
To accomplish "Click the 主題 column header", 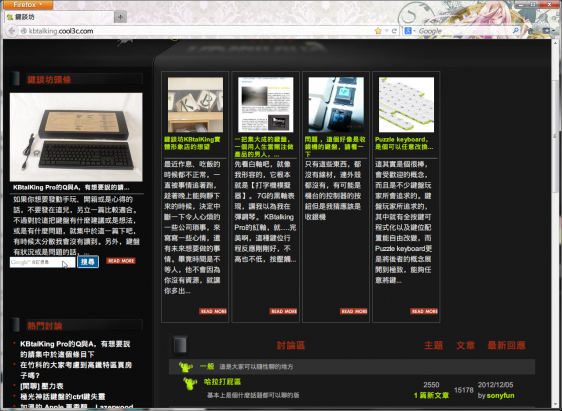I will coord(433,345).
